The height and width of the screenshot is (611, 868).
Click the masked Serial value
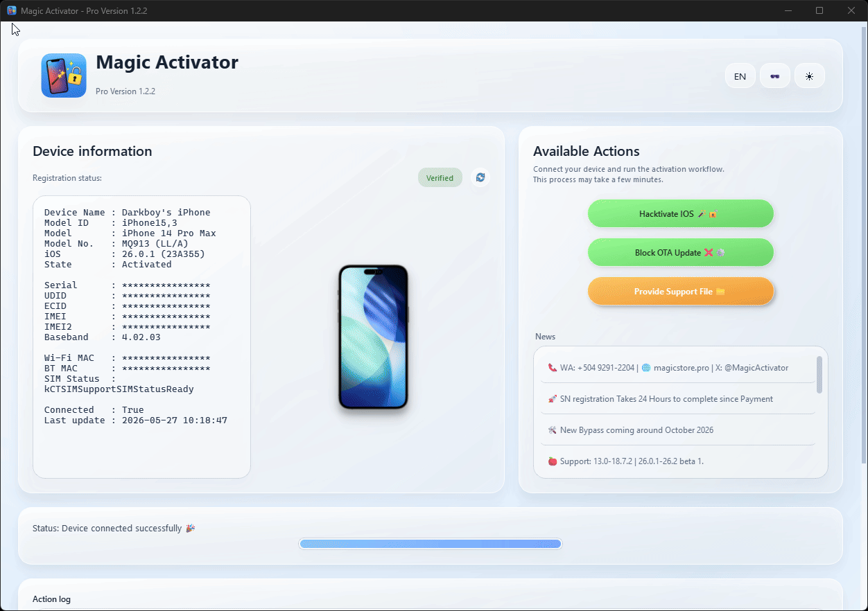click(x=166, y=285)
